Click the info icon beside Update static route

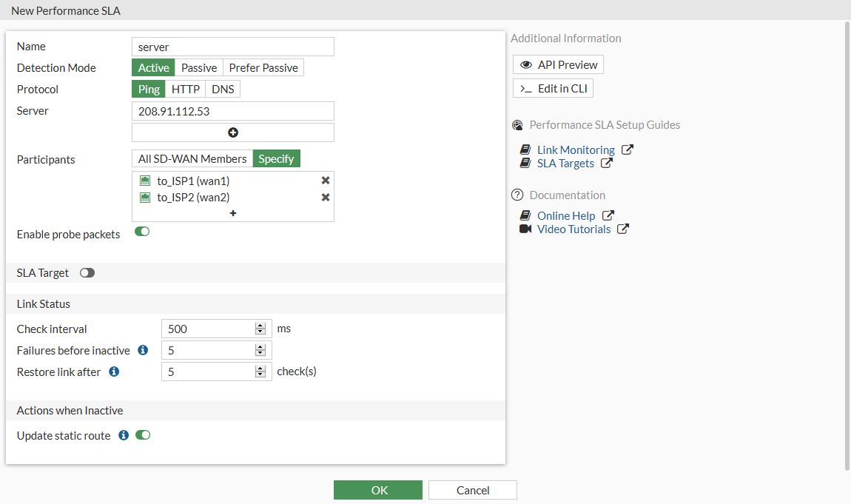pos(123,435)
